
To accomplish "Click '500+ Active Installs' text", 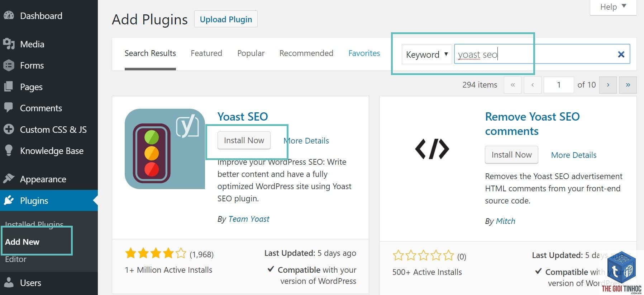I will pos(427,272).
